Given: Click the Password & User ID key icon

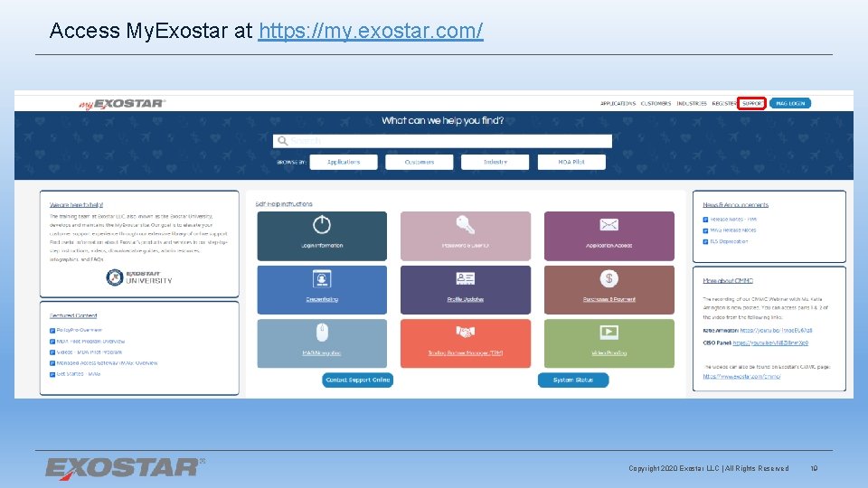Looking at the screenshot, I should coord(465,225).
